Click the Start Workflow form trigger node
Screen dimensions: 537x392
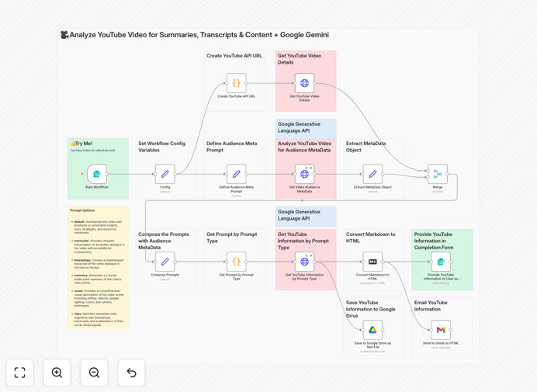point(97,174)
